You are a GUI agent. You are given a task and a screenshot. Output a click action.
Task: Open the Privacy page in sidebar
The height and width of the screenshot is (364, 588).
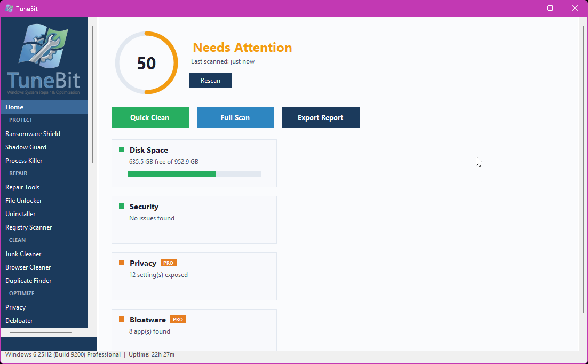[x=44, y=307]
